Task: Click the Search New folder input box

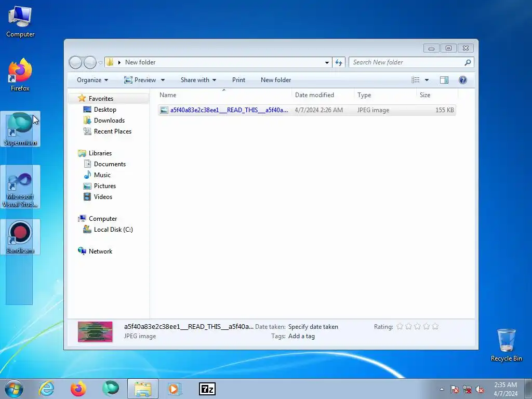Action: (x=406, y=62)
